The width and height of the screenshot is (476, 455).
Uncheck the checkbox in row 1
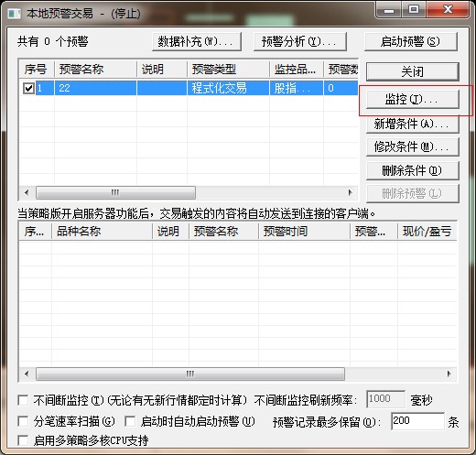pyautogui.click(x=28, y=88)
